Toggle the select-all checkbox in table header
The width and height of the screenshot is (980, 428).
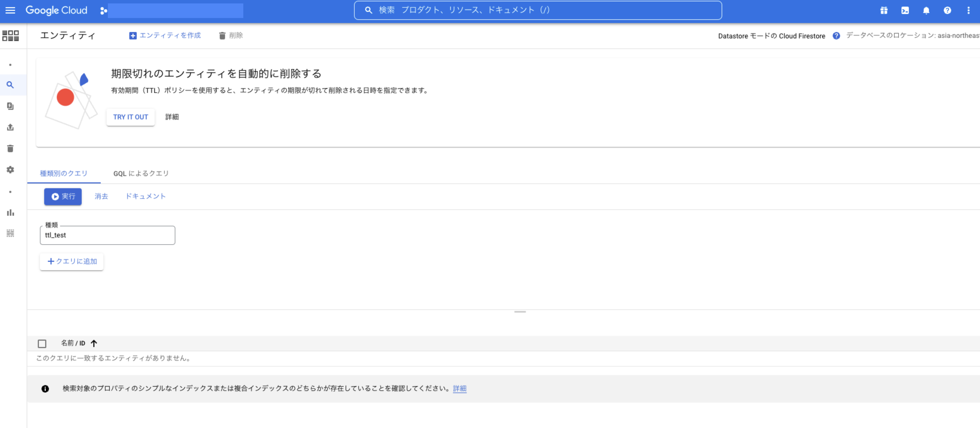[42, 344]
